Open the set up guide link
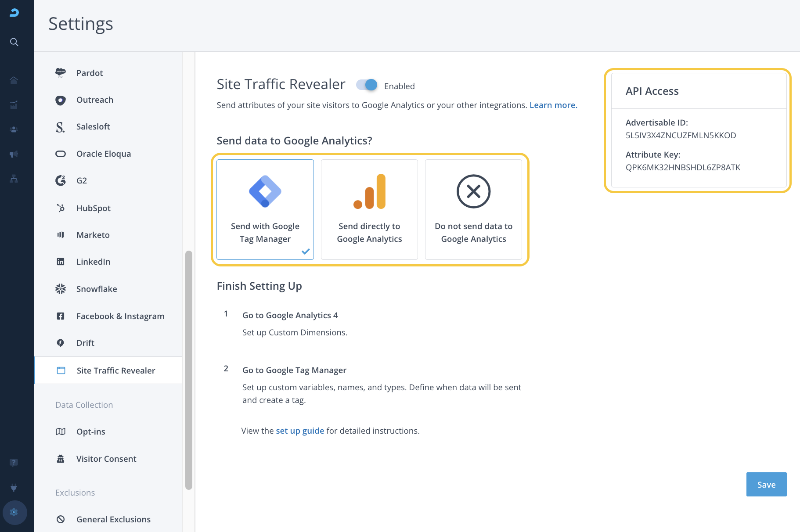The height and width of the screenshot is (532, 800). [300, 431]
